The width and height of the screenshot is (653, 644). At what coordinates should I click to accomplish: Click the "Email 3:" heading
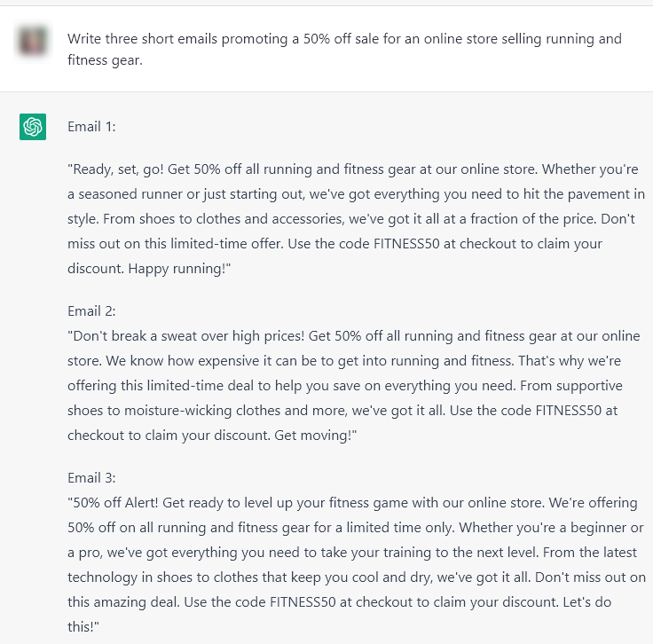point(91,477)
